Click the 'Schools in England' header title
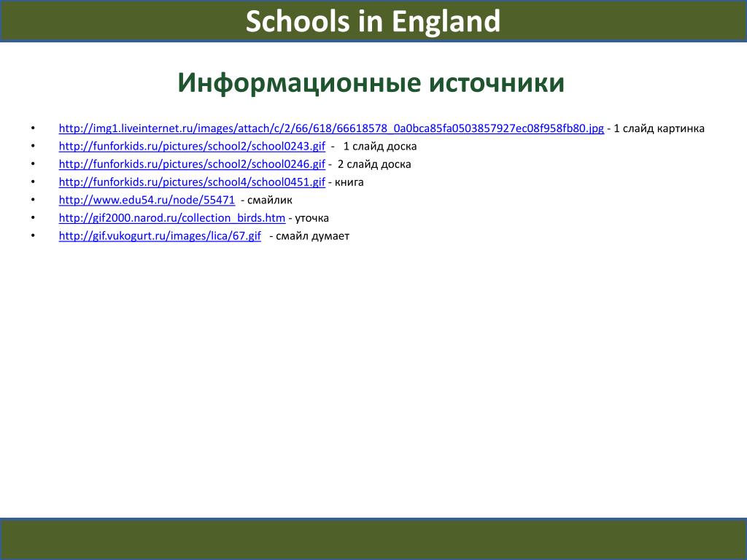Screen dimensions: 747x560 point(373,21)
